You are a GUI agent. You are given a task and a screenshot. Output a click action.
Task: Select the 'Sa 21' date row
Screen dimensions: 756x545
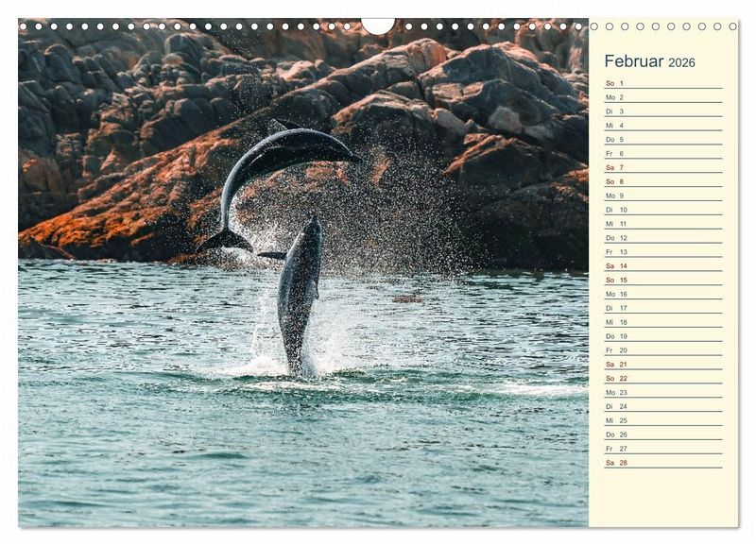point(663,364)
